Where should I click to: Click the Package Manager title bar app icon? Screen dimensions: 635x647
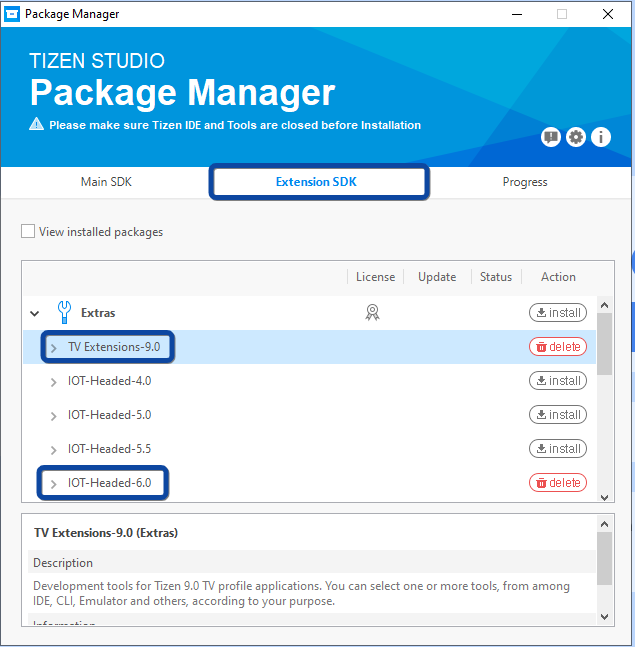(12, 14)
